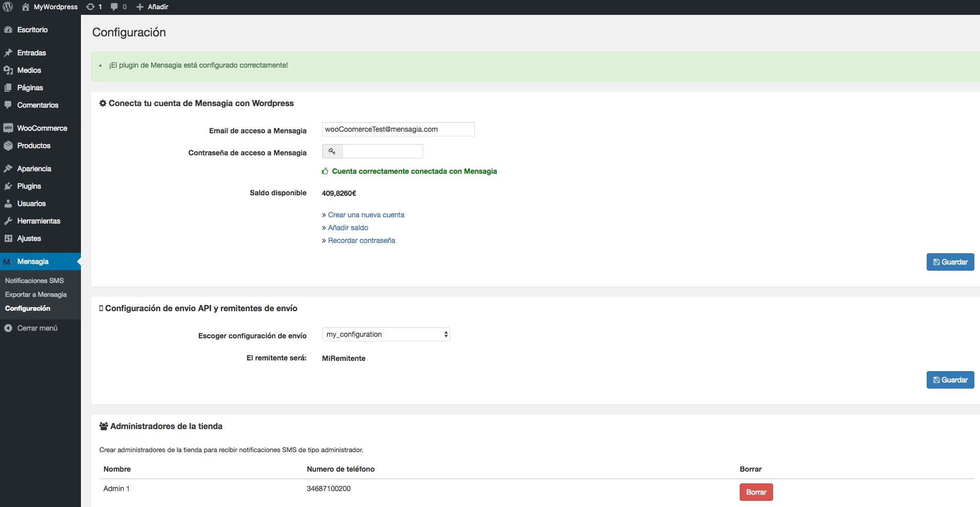Go to Productos in the sidebar
The width and height of the screenshot is (980, 507).
[x=34, y=146]
